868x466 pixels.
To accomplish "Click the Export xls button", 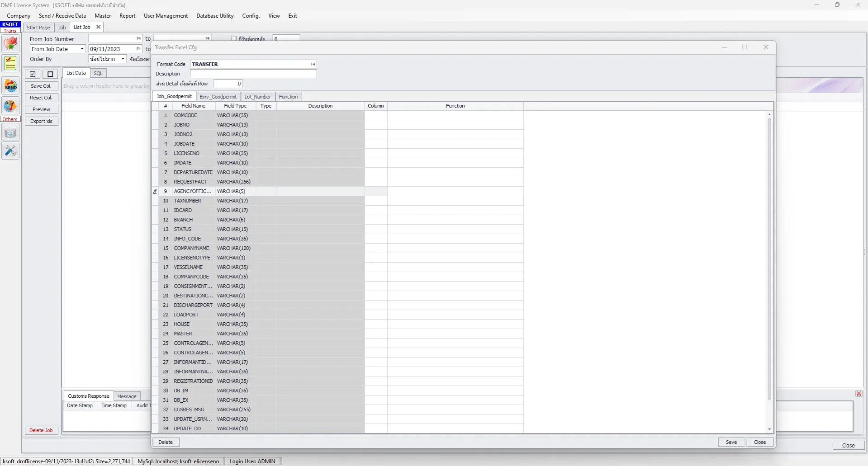I will point(41,121).
